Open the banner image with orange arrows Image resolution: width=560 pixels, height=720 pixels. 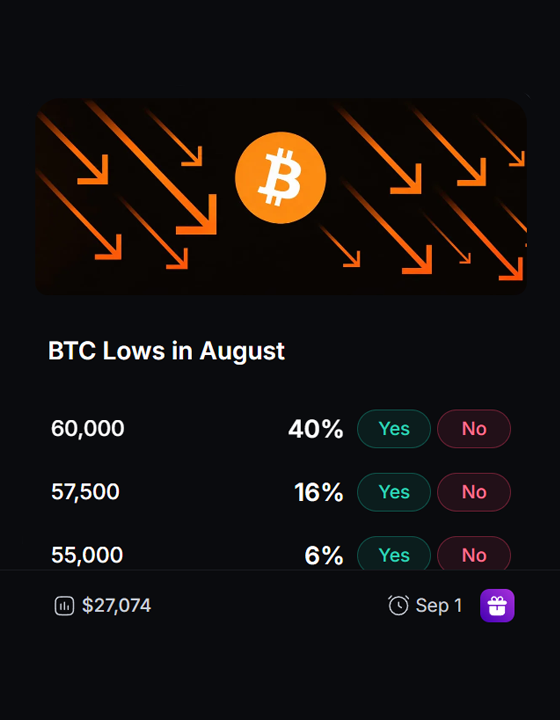tap(281, 197)
